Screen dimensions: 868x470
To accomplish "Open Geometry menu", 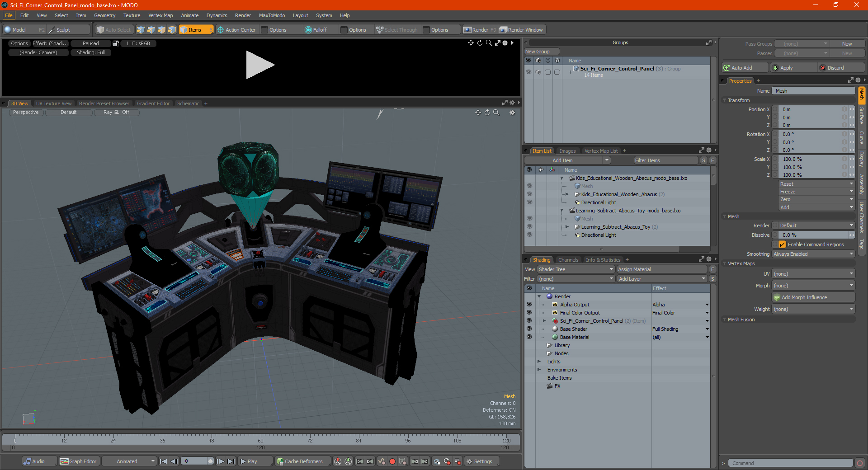I will (104, 15).
